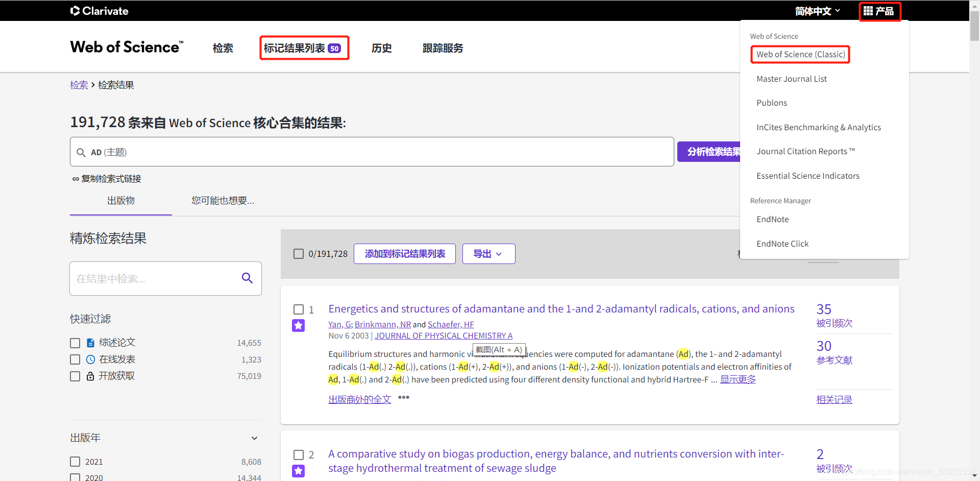Open the 历史 navigation item

[x=382, y=48]
